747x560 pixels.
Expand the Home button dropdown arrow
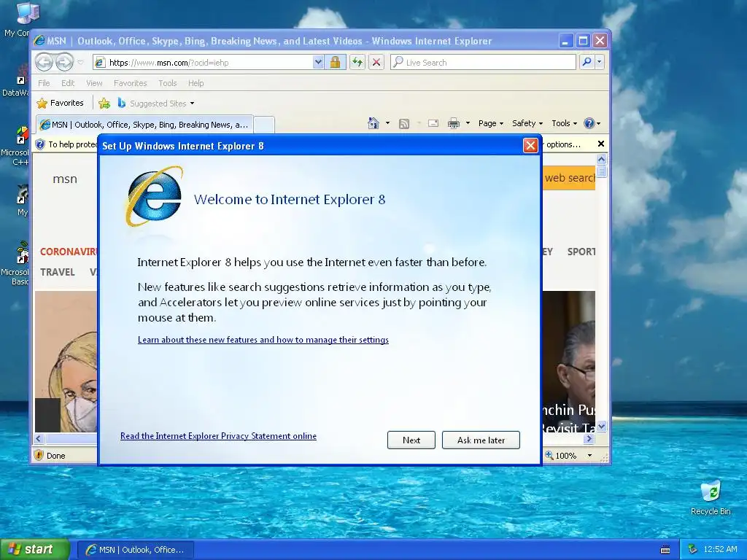pyautogui.click(x=387, y=123)
